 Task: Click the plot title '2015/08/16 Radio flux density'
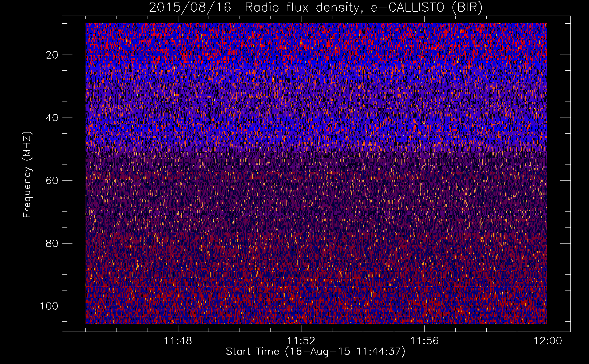tap(316, 8)
